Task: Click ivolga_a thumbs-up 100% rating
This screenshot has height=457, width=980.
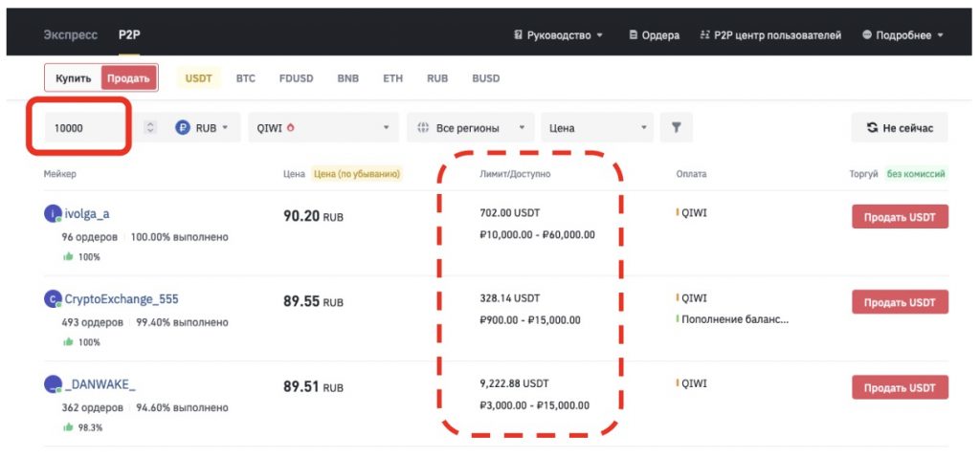Action: click(x=82, y=256)
